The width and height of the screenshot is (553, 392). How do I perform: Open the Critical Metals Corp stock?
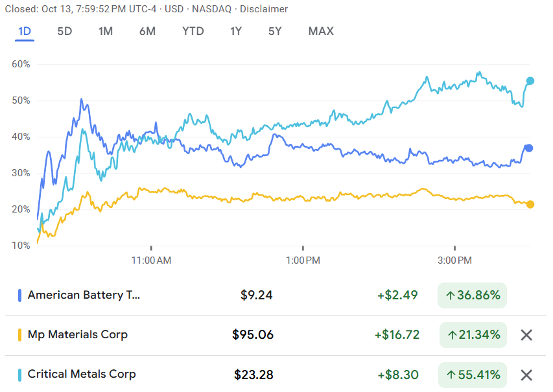tap(82, 375)
